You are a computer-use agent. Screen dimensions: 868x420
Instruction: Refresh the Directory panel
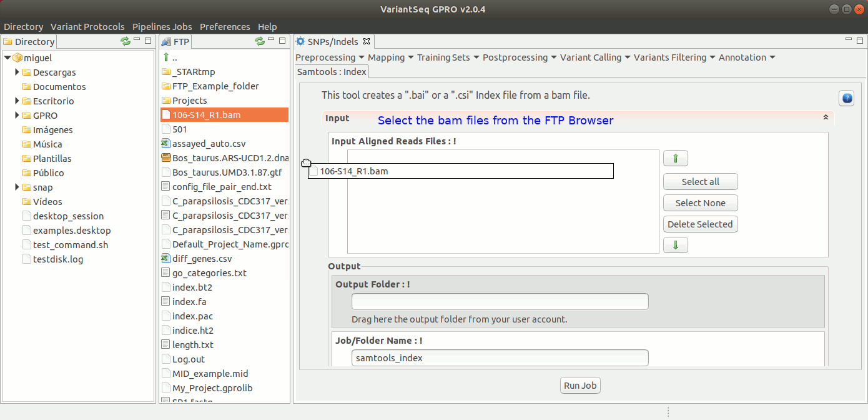coord(126,41)
